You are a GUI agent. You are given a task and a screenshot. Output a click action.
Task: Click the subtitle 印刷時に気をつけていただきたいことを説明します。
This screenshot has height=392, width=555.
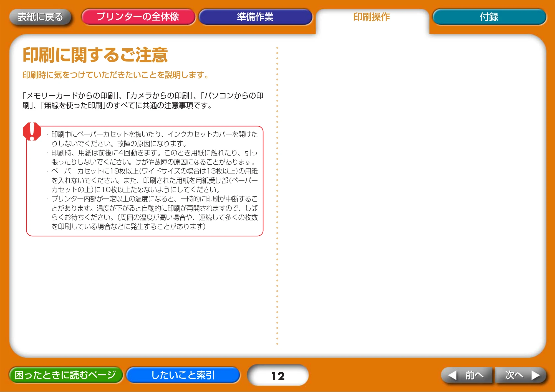116,75
